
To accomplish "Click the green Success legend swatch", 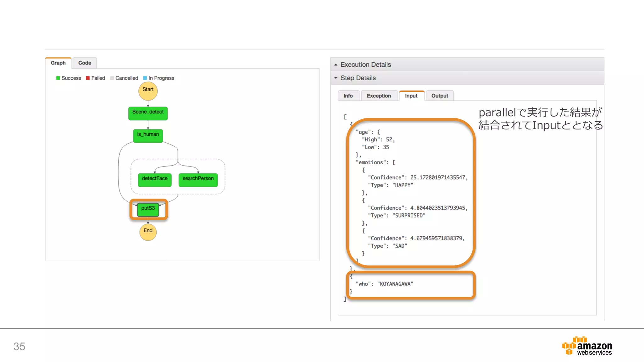I will tap(58, 78).
